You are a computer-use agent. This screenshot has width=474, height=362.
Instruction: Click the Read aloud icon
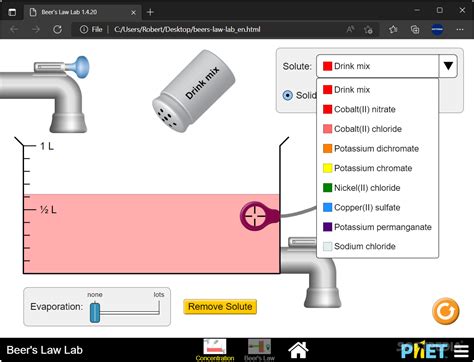click(350, 29)
